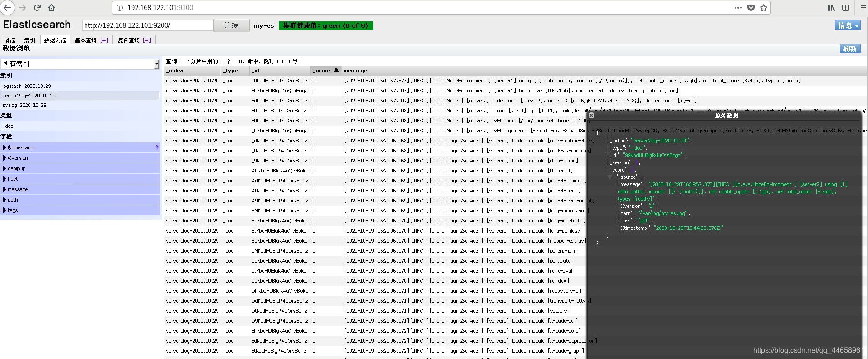Open the 复合查询 compound query tab

128,40
